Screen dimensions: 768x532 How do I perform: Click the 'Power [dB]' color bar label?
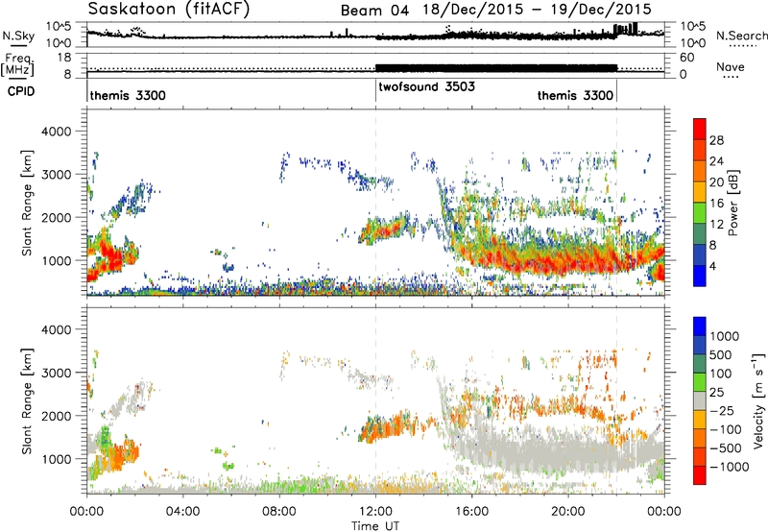click(732, 203)
